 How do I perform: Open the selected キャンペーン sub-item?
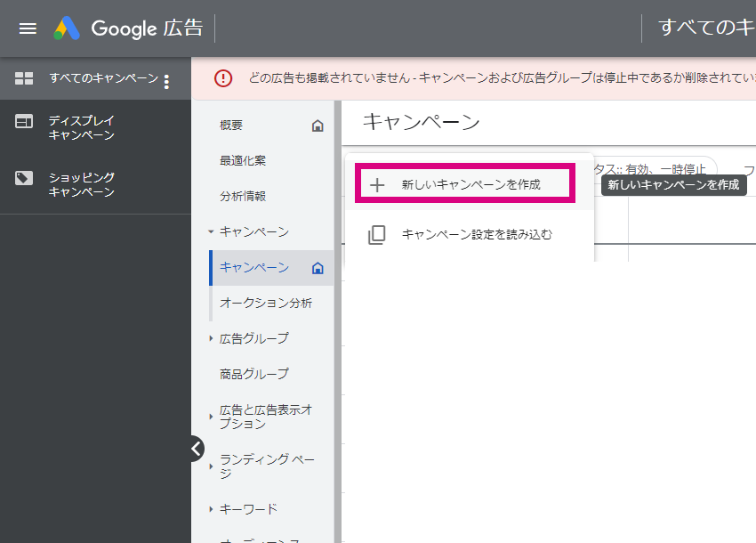point(271,268)
